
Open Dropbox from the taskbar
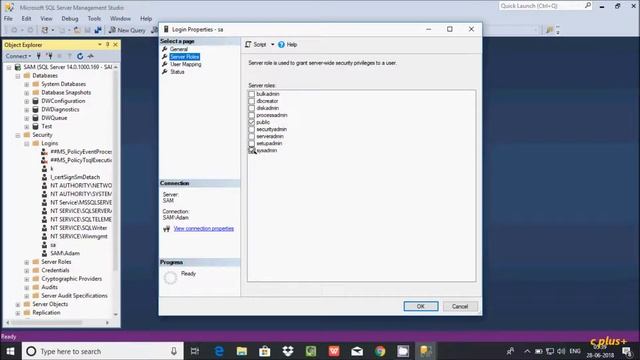pyautogui.click(x=288, y=351)
